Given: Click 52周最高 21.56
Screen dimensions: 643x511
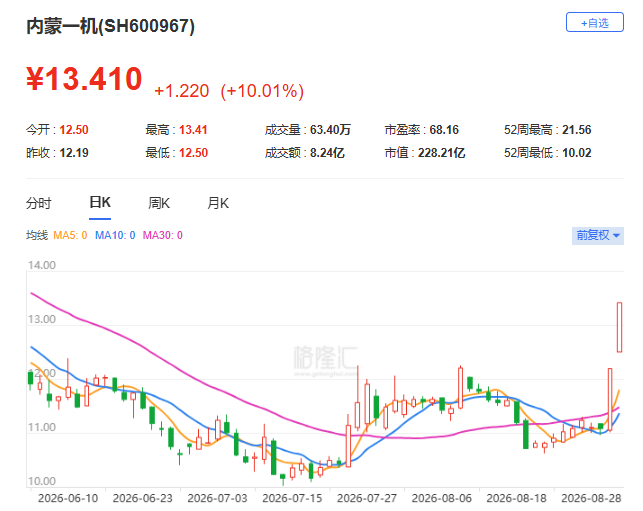Looking at the screenshot, I should [x=547, y=130].
